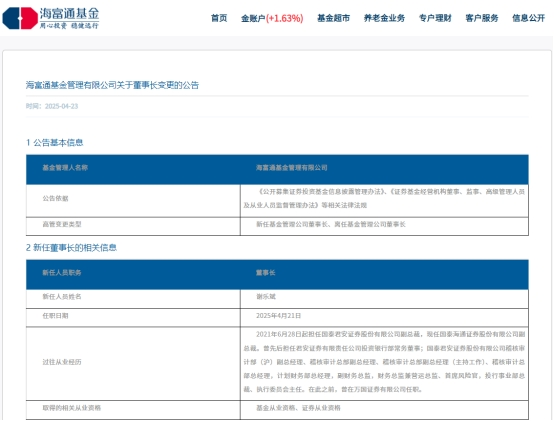This screenshot has height=421, width=554.
Task: Go to 信息公开 navigation item
Action: (529, 18)
